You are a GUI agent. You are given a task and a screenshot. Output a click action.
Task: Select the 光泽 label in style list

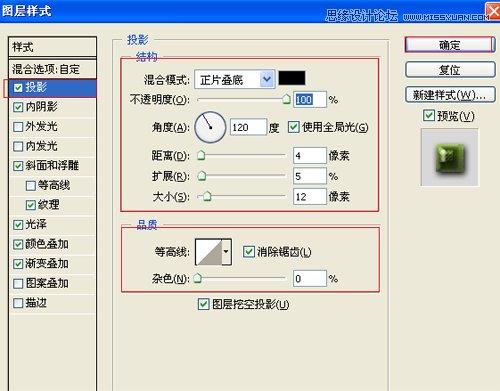click(x=36, y=224)
